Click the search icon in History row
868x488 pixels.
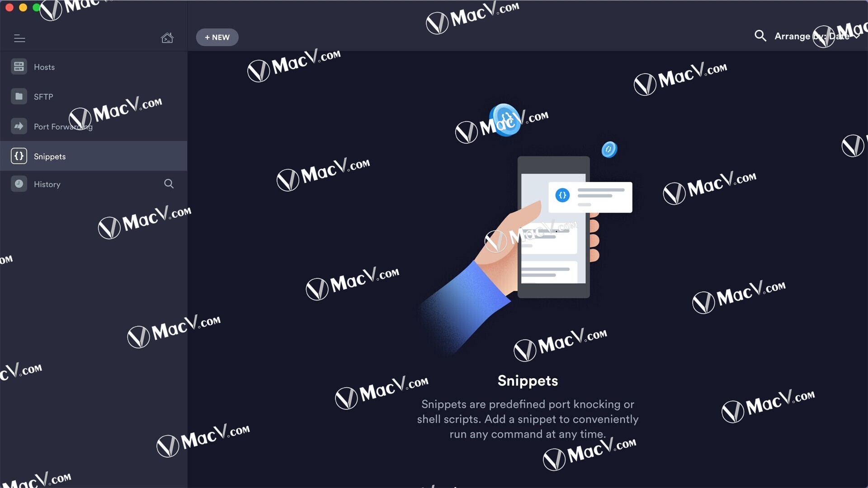tap(169, 184)
